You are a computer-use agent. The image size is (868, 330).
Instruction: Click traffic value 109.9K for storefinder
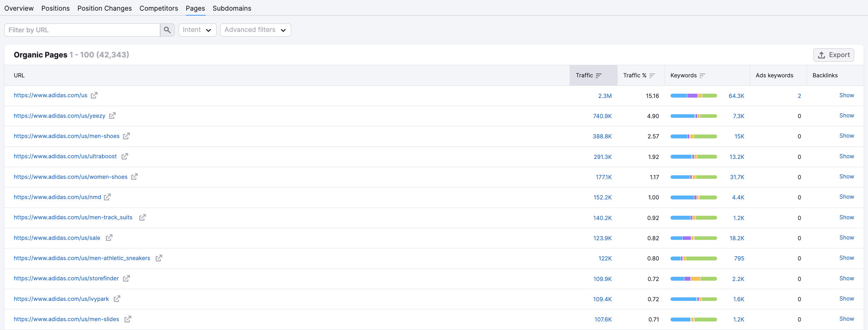click(x=602, y=279)
